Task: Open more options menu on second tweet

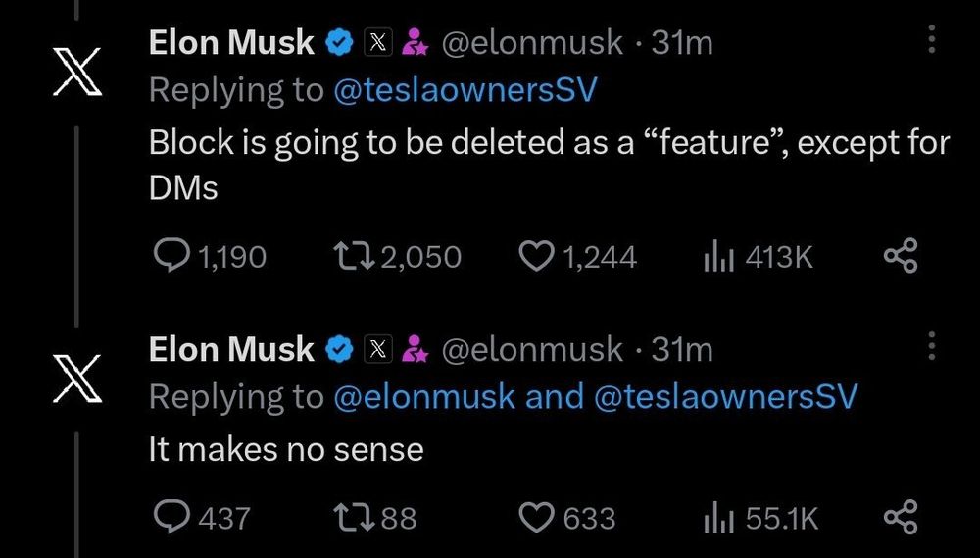Action: (x=931, y=347)
